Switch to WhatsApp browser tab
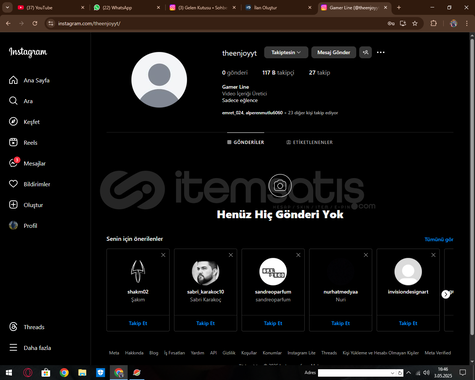The height and width of the screenshot is (380, 475). 127,7
